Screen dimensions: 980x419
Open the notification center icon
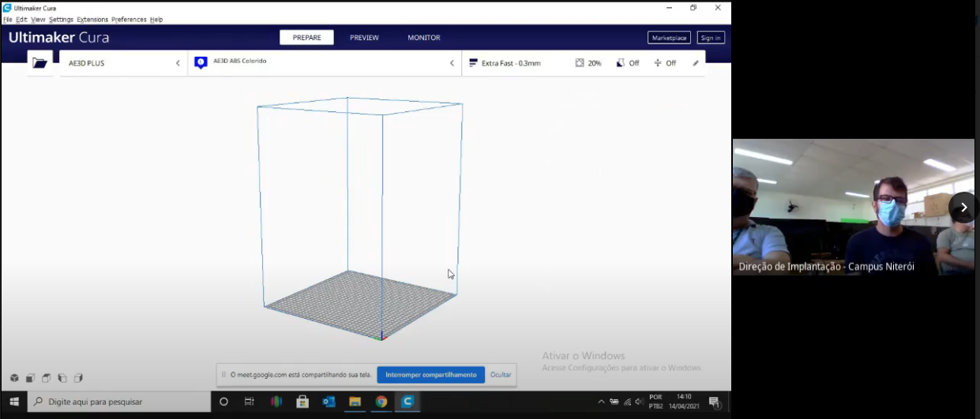(x=714, y=402)
